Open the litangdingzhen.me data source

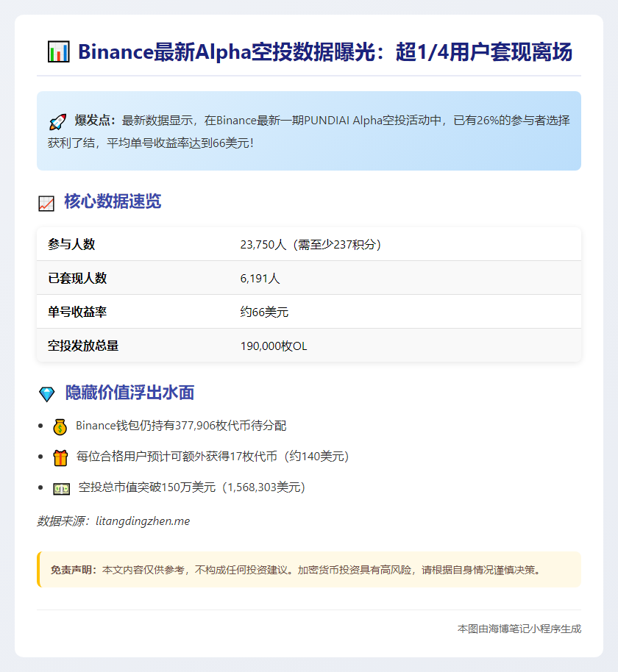pos(143,521)
